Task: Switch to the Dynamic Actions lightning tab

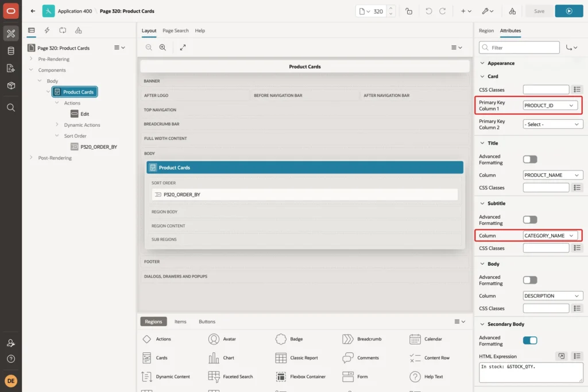Action: [47, 30]
